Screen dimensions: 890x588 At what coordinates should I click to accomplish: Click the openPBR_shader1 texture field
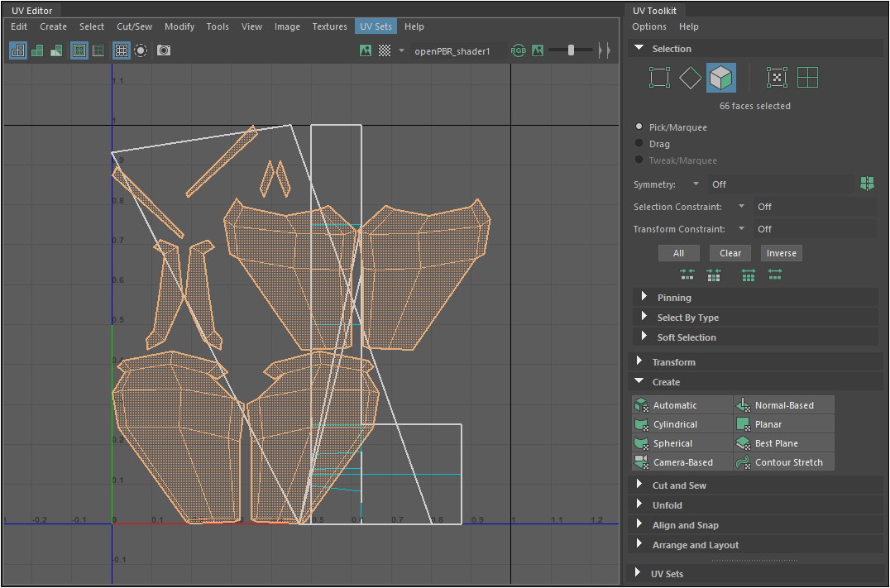coord(452,51)
